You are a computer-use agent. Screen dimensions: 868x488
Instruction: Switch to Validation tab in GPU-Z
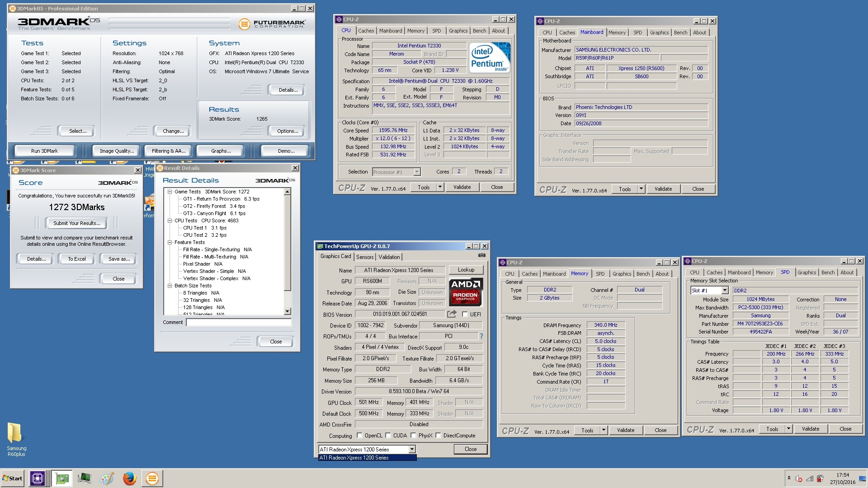[x=389, y=257]
